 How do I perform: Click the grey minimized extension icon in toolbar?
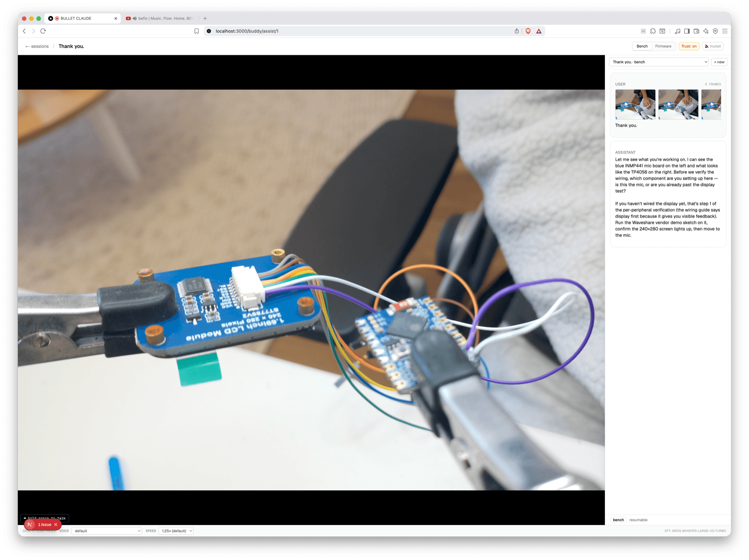643,31
